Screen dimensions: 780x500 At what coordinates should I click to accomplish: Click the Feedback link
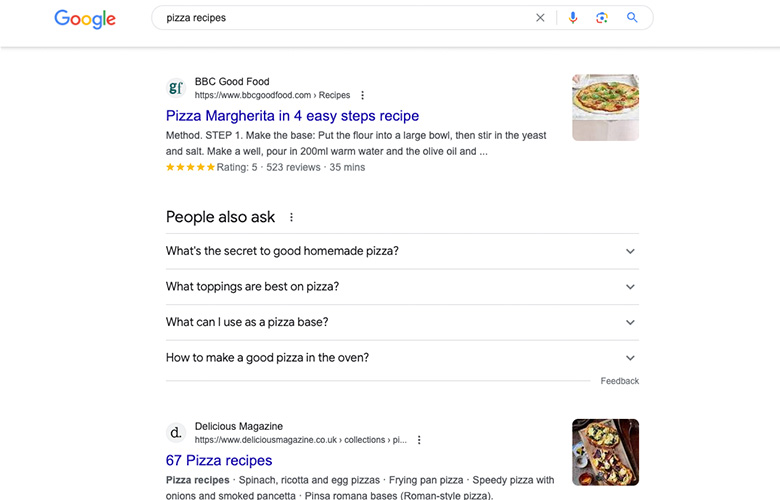[x=619, y=381]
